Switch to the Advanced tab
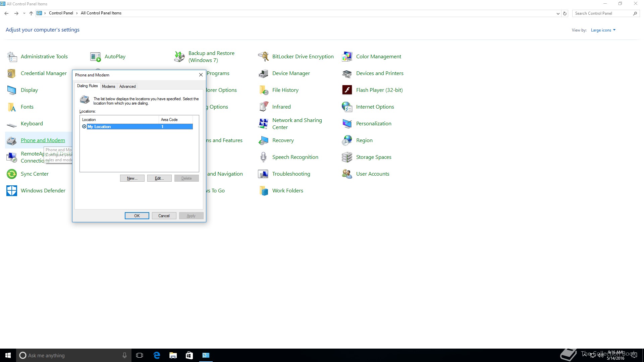The height and width of the screenshot is (362, 644). (x=127, y=86)
